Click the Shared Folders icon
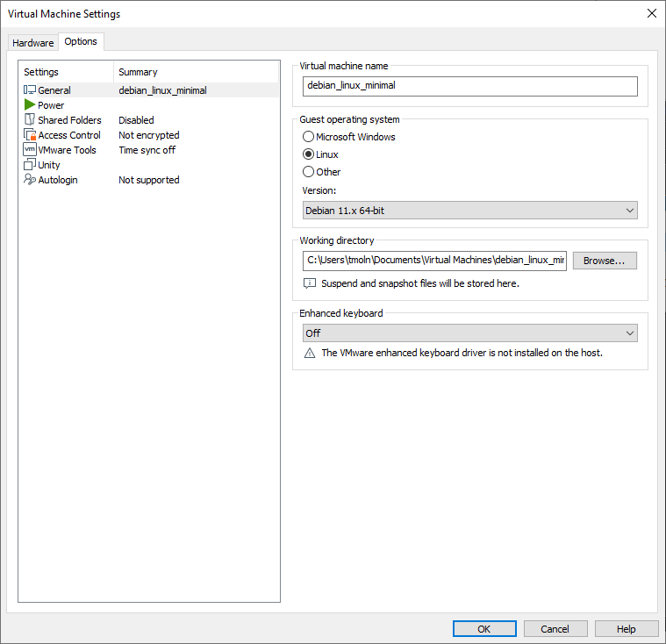 [30, 120]
